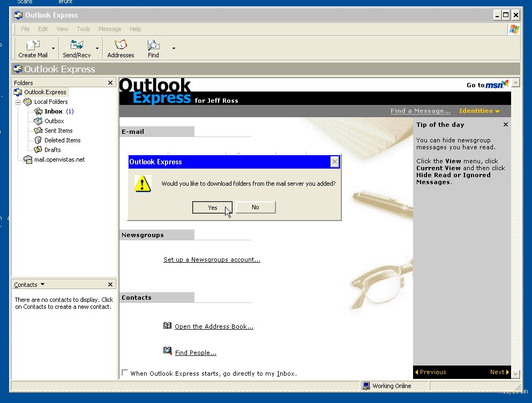Open the Tools menu
Screen dimensions: 532x403
(x=84, y=29)
